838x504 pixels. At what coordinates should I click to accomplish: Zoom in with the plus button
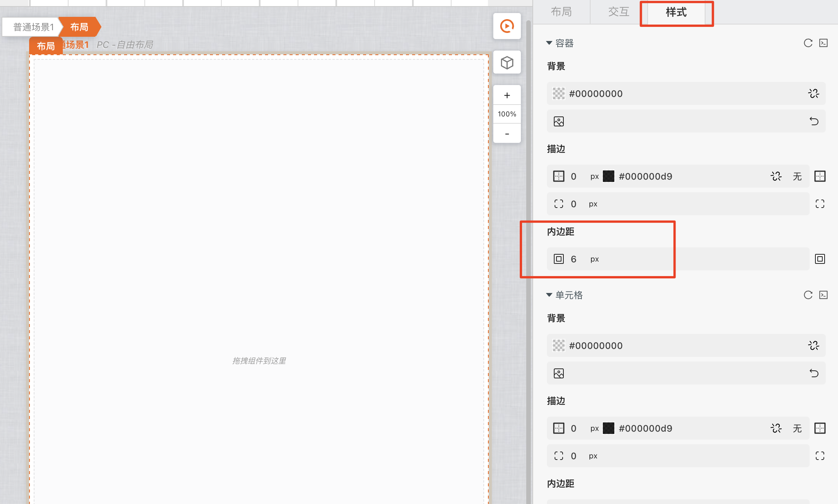pos(507,95)
